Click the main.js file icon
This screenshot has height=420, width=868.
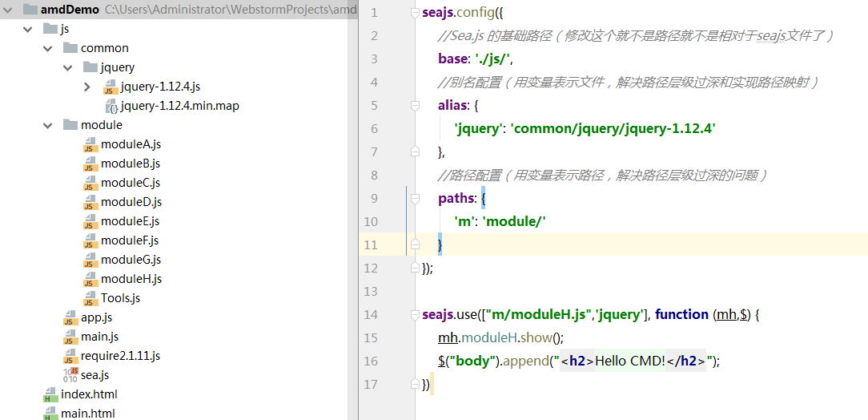coord(70,337)
